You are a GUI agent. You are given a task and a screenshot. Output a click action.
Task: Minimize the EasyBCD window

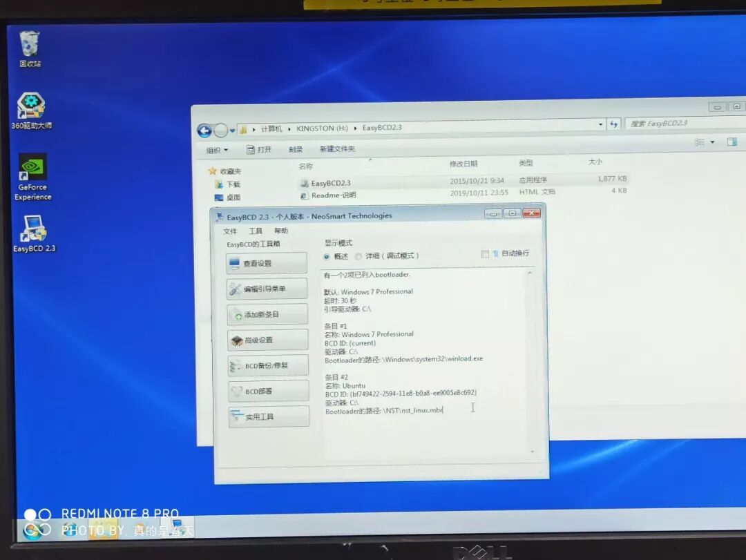pyautogui.click(x=493, y=213)
